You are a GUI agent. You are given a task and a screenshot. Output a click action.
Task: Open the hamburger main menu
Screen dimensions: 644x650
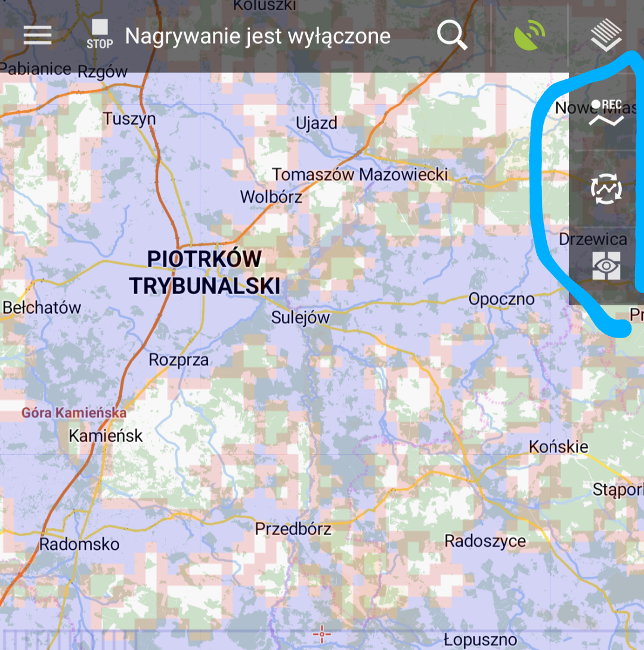click(38, 36)
